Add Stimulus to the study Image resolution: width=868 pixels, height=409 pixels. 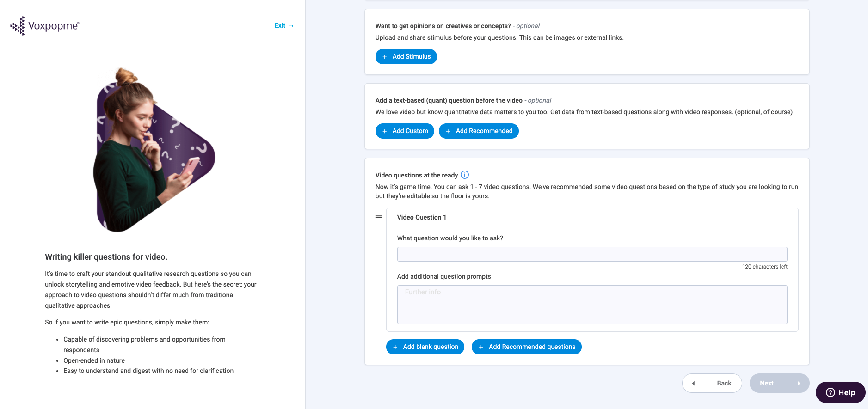coord(406,56)
